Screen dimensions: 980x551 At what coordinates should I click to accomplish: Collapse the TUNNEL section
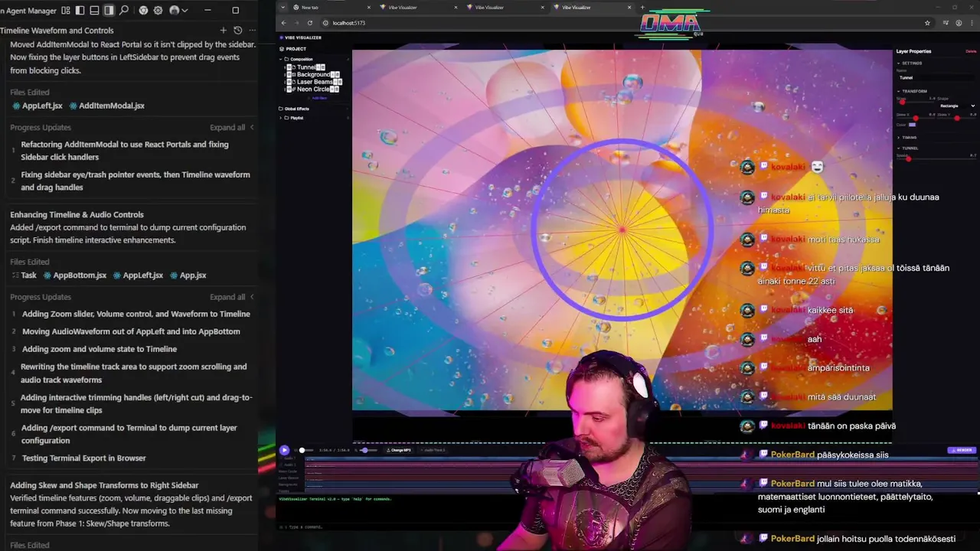pos(898,148)
